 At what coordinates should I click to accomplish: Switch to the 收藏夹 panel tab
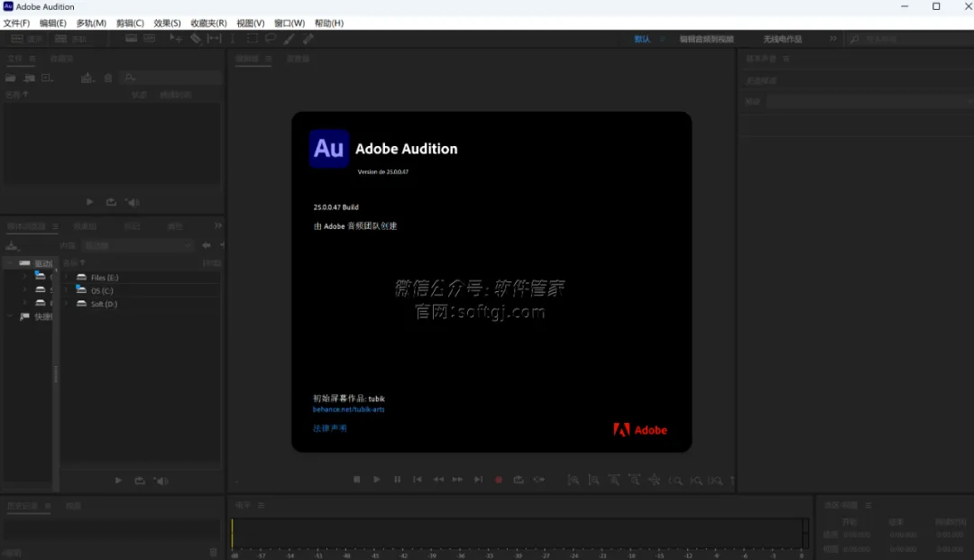coord(61,59)
